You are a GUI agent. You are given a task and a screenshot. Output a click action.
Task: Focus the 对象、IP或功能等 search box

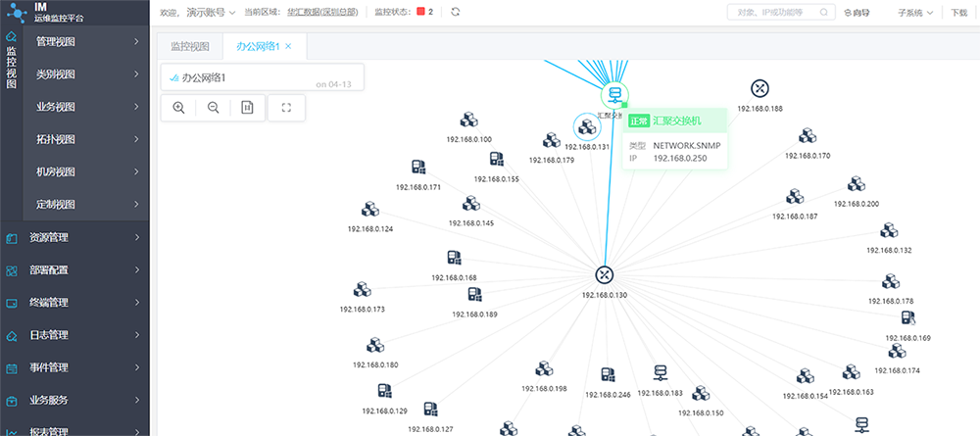(x=781, y=12)
